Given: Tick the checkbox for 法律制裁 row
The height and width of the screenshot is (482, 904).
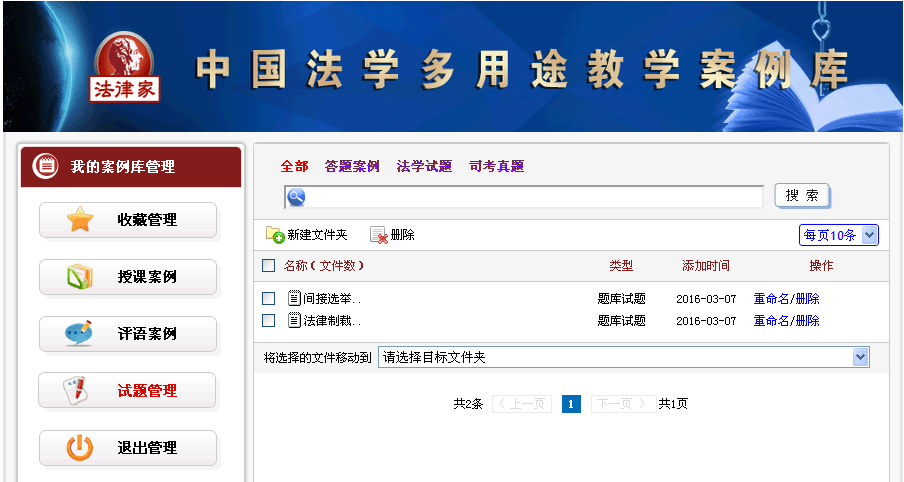Looking at the screenshot, I should pos(269,320).
